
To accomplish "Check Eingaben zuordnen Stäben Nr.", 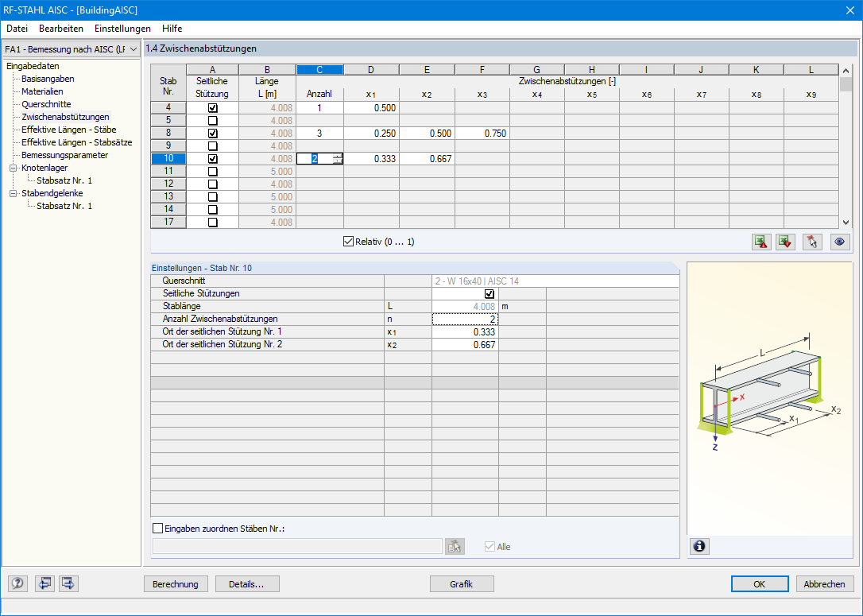I will (158, 529).
